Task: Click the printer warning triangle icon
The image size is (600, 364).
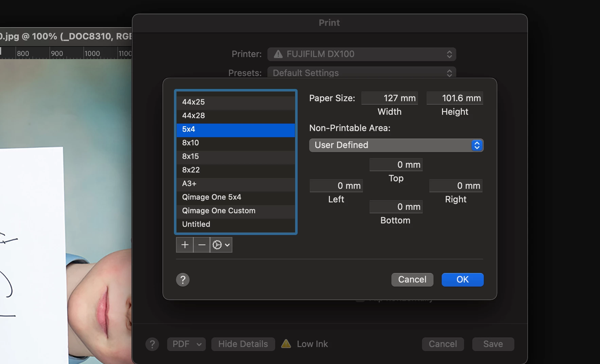Action: 278,54
